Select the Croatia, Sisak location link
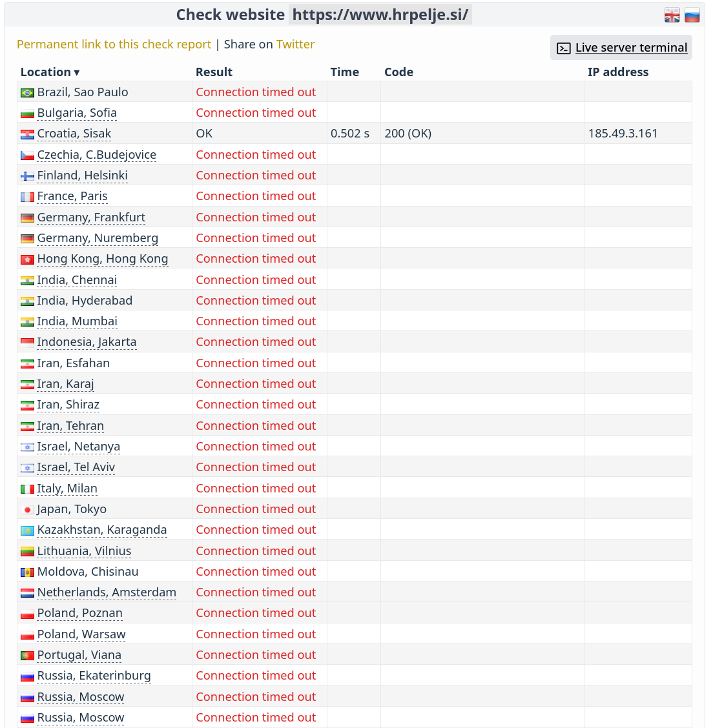The image size is (713, 728). (x=74, y=134)
